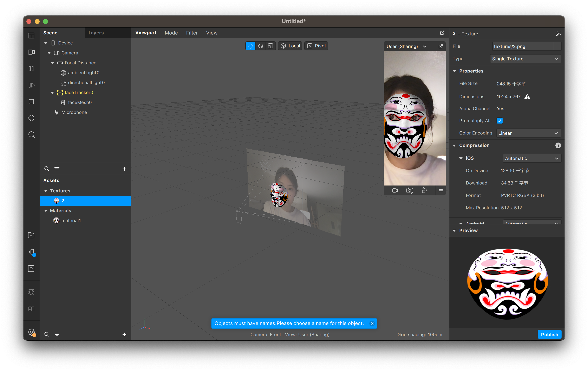Screen dimensions: 588x371
Task: Select the faceMesh0 object
Action: tap(80, 102)
